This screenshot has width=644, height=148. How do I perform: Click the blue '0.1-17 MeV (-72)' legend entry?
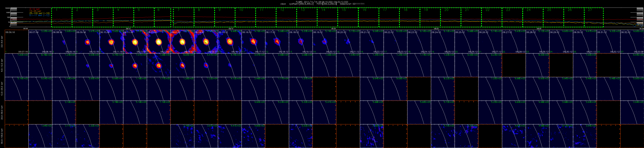click(39, 15)
